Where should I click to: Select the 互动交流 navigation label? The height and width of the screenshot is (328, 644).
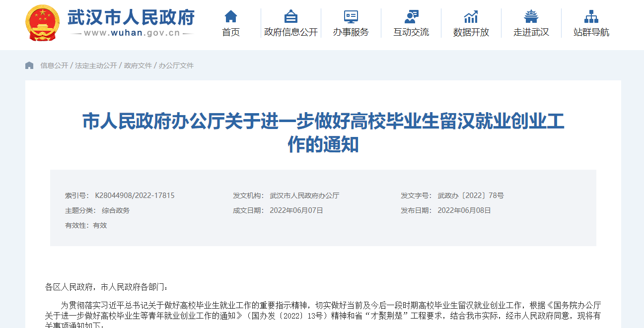pos(411,32)
